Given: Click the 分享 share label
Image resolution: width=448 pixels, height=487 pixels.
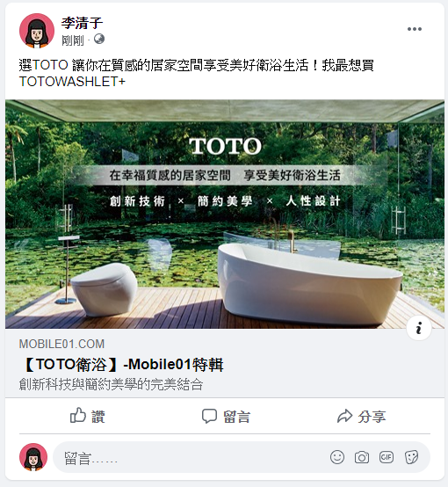Looking at the screenshot, I should tap(372, 417).
